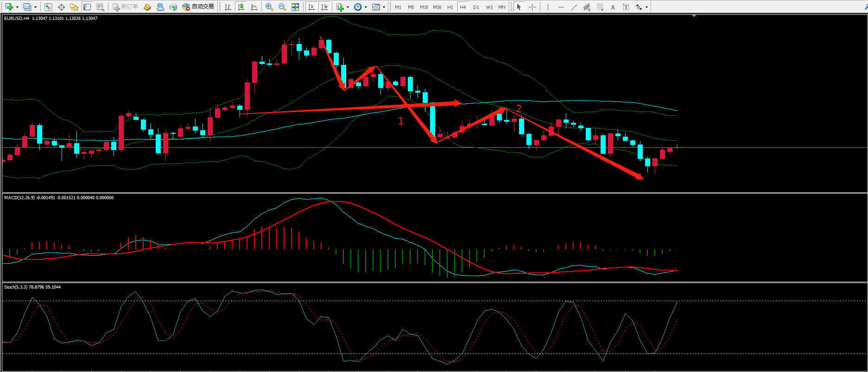Click the New Order (新订单) button
The image size is (868, 372).
coord(125,7)
